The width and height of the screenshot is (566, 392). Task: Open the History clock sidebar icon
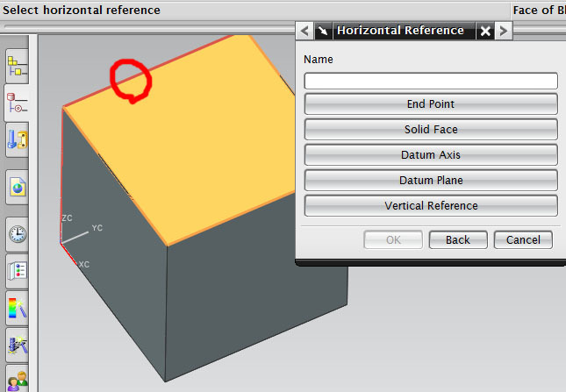click(17, 234)
